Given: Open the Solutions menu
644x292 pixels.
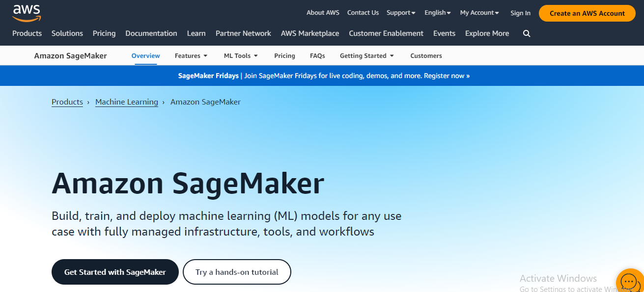Looking at the screenshot, I should click(x=67, y=33).
